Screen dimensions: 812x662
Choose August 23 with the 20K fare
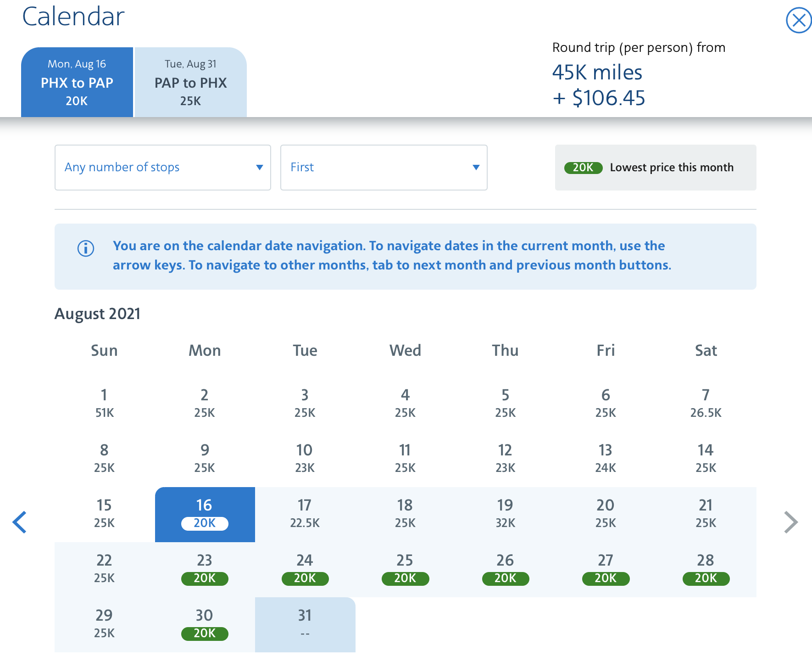point(205,569)
